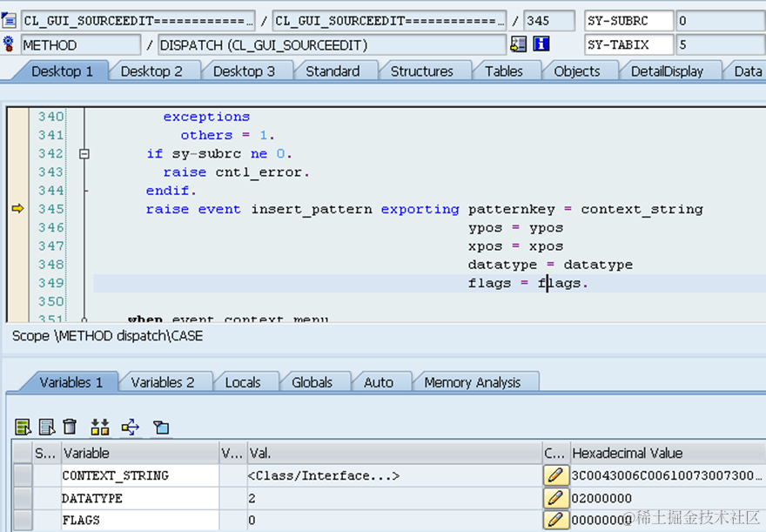Click row selector for DATATYPE row
766x532 pixels.
click(23, 498)
